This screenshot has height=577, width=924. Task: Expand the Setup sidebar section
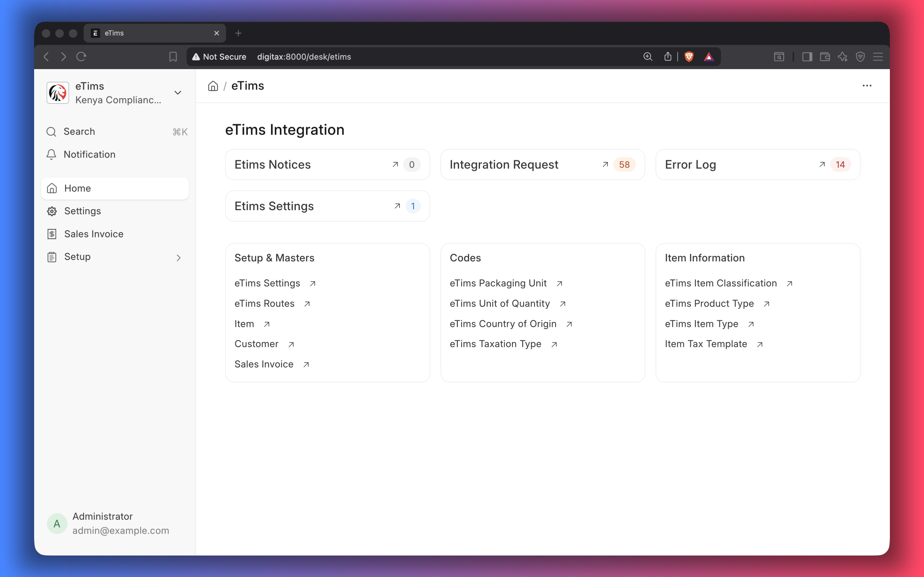(115, 257)
